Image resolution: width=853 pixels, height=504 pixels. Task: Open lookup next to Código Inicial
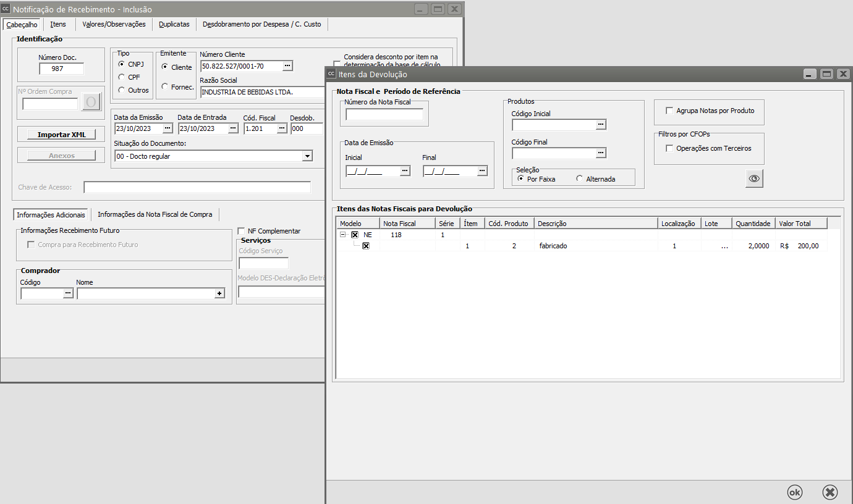coord(601,125)
